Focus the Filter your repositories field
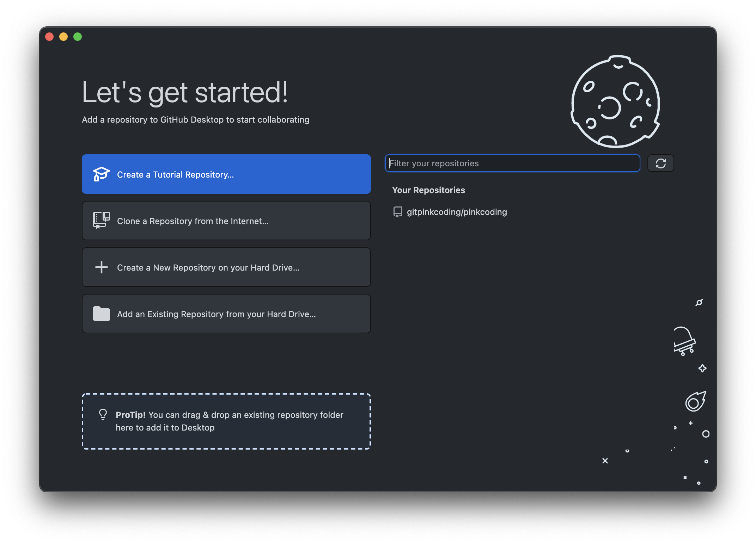The height and width of the screenshot is (544, 756). (x=512, y=163)
